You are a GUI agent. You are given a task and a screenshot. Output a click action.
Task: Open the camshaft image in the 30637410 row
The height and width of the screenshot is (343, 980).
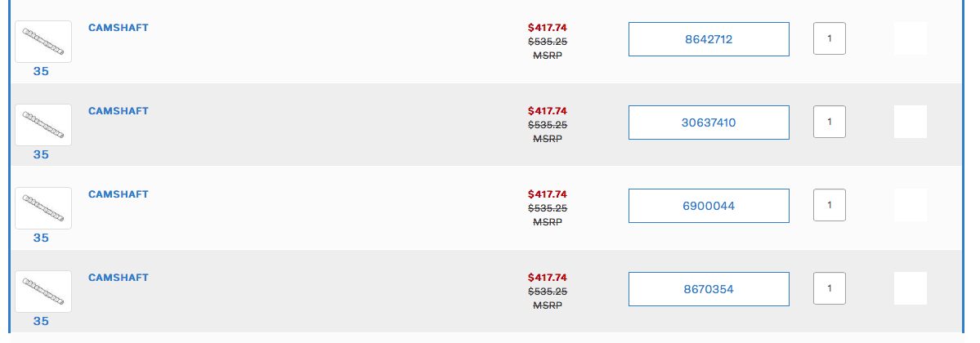tap(43, 125)
